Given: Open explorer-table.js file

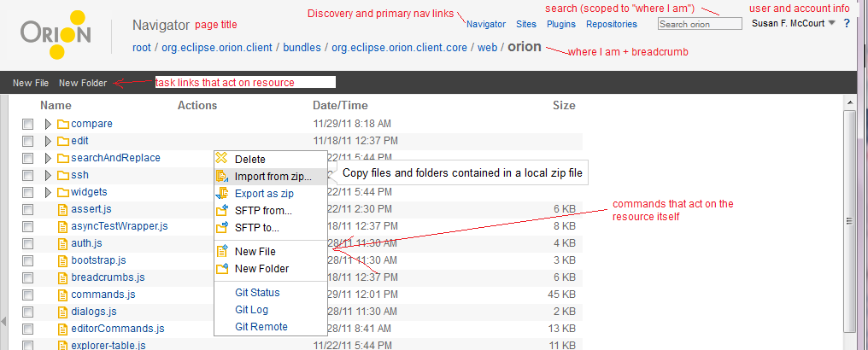Looking at the screenshot, I should tap(108, 346).
